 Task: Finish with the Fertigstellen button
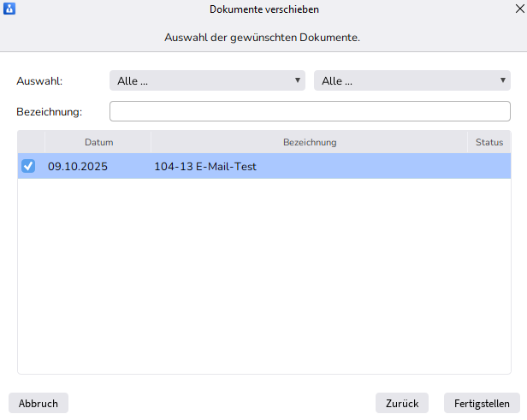(x=481, y=404)
